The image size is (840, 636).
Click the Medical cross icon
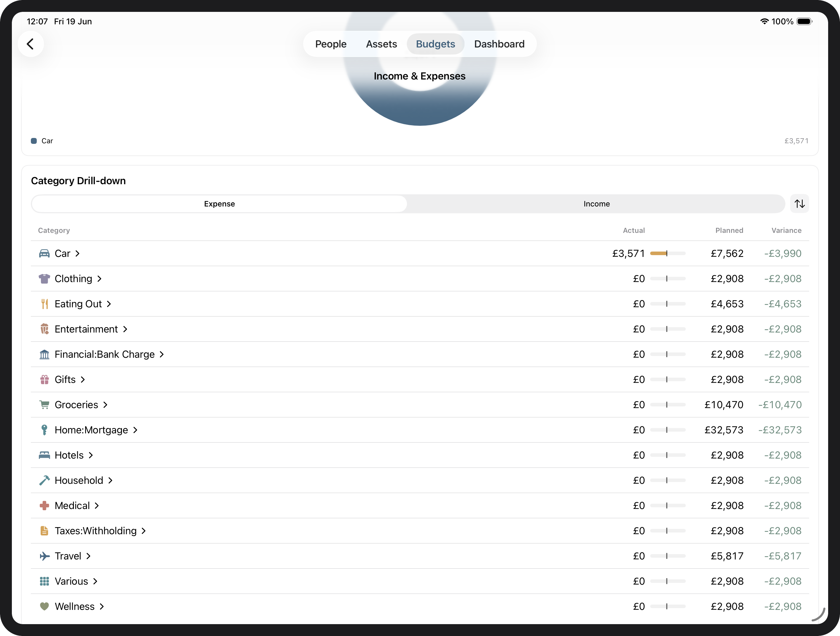44,506
